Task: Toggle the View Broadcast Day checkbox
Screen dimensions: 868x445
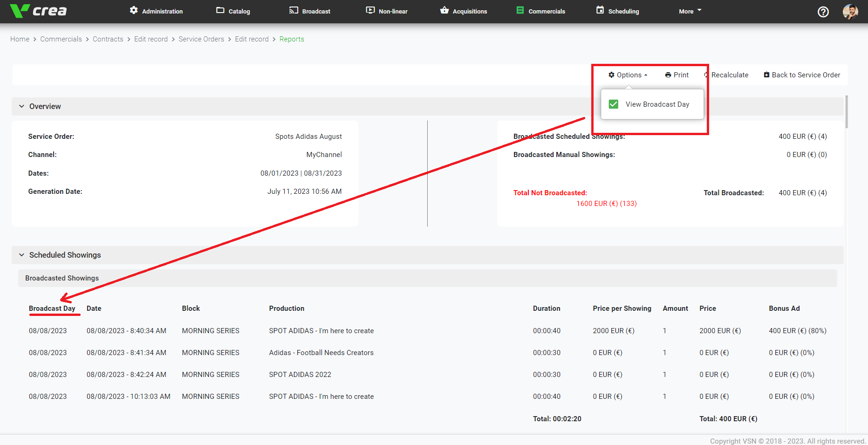Action: (x=614, y=104)
